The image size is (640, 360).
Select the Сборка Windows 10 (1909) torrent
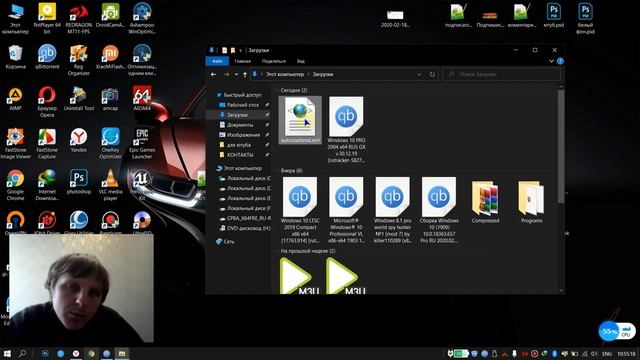[x=439, y=210]
